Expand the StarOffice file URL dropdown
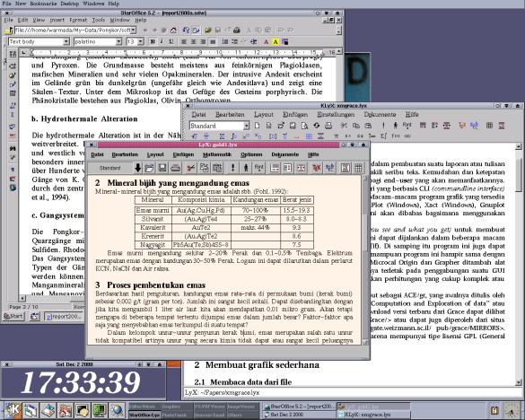The width and height of the screenshot is (525, 420). pyautogui.click(x=133, y=31)
